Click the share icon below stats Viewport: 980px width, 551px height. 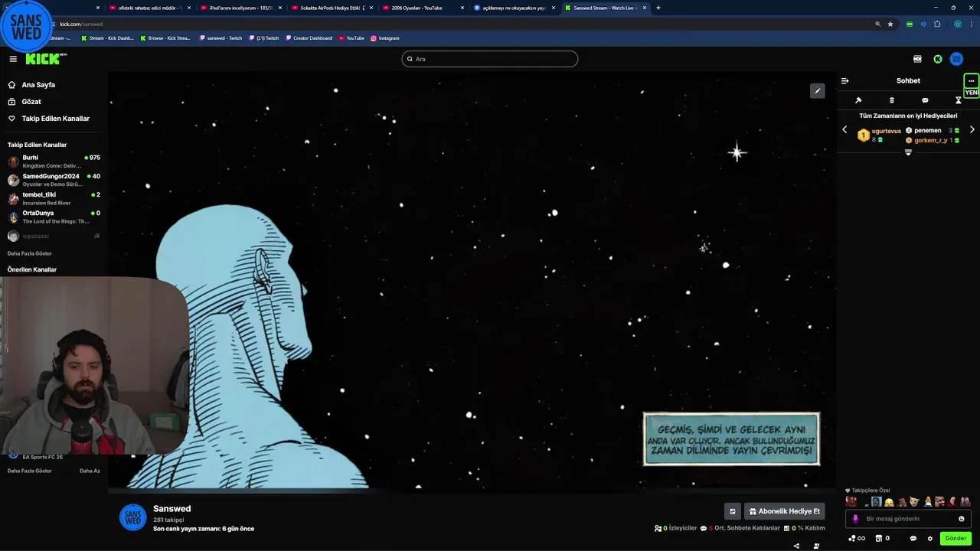pos(796,546)
